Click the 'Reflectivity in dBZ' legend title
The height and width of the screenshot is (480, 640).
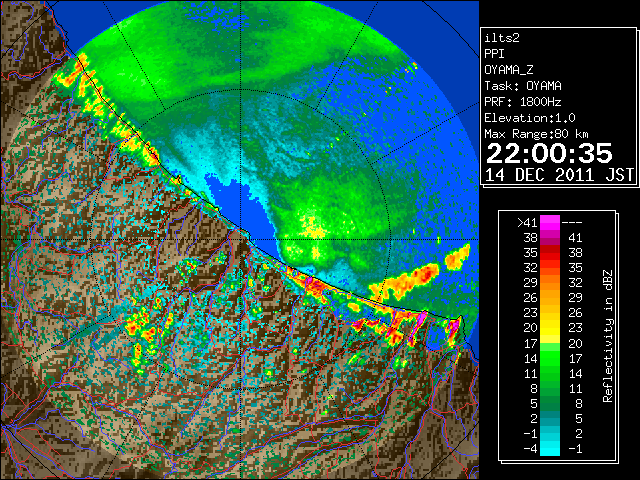point(608,336)
